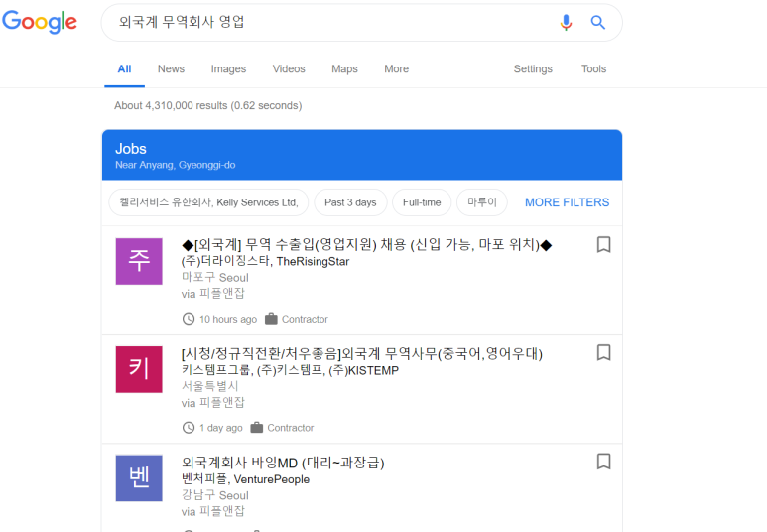Click the crimson 키 company logo
The image size is (767, 532).
(x=139, y=369)
